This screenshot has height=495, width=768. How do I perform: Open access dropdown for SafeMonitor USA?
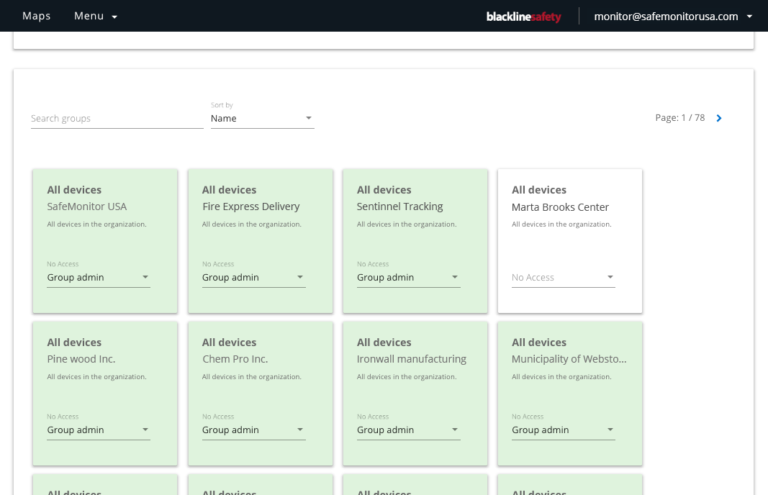tap(98, 278)
